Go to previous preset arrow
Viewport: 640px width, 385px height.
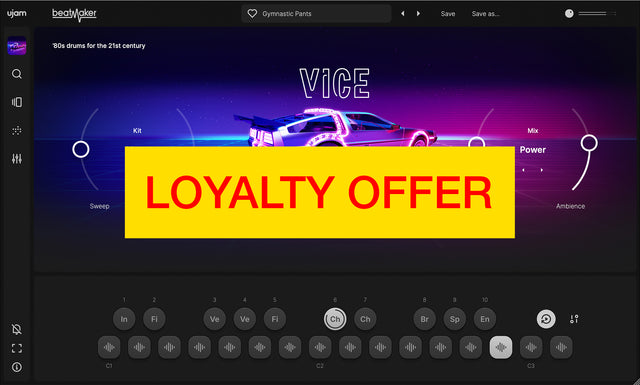(403, 13)
